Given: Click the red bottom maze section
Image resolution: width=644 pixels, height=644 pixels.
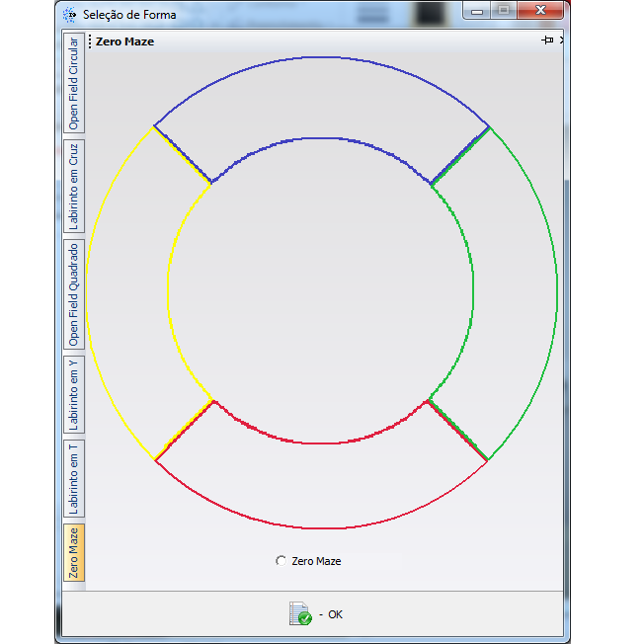Looking at the screenshot, I should point(322,486).
